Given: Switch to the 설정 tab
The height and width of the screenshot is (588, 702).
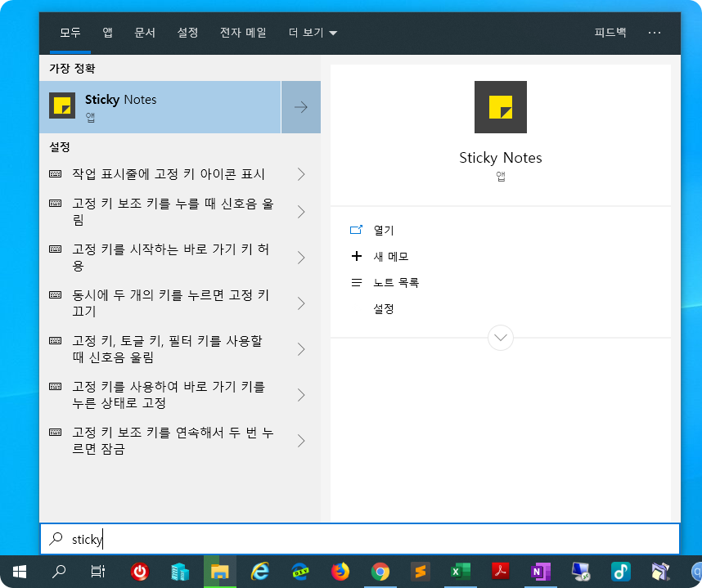Looking at the screenshot, I should click(187, 33).
